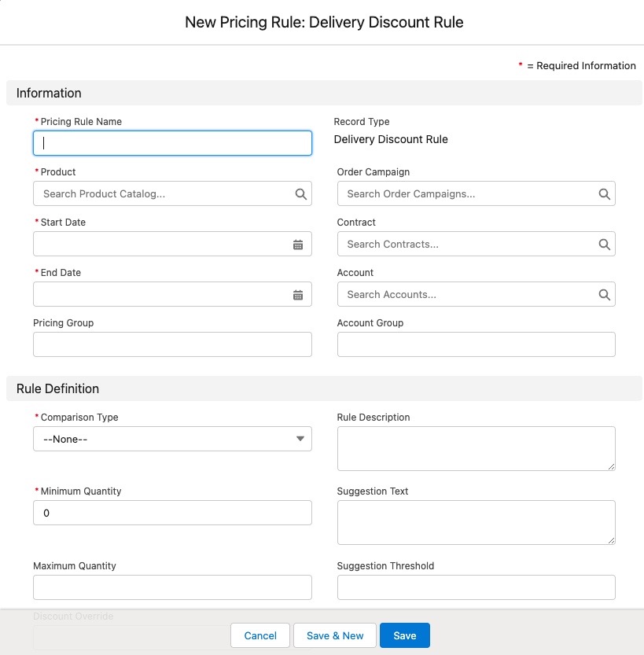The width and height of the screenshot is (644, 655).
Task: Click the Suggestion Threshold field
Action: tap(476, 587)
